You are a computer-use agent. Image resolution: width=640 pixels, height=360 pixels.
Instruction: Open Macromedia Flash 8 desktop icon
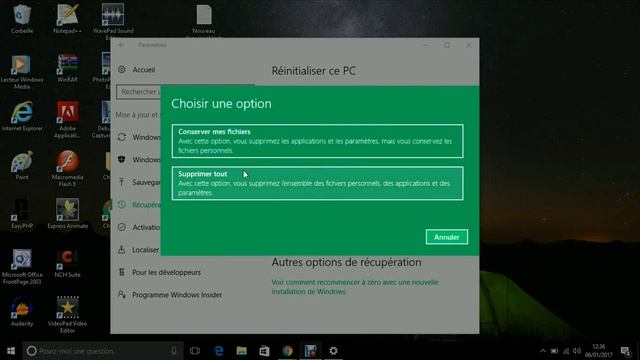pos(67,169)
